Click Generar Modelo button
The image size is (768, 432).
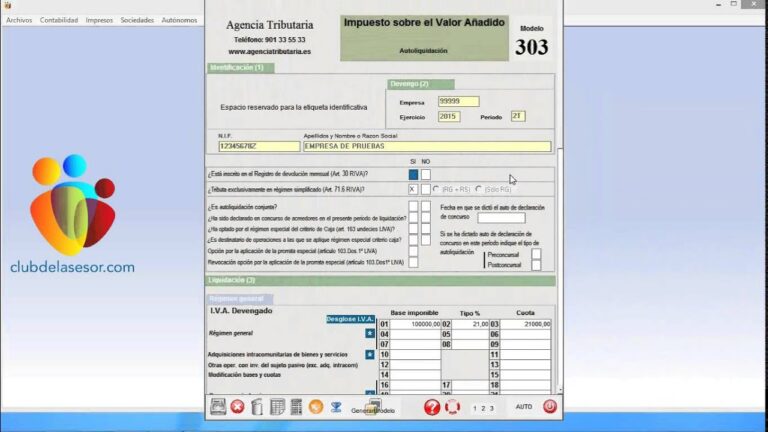373,408
